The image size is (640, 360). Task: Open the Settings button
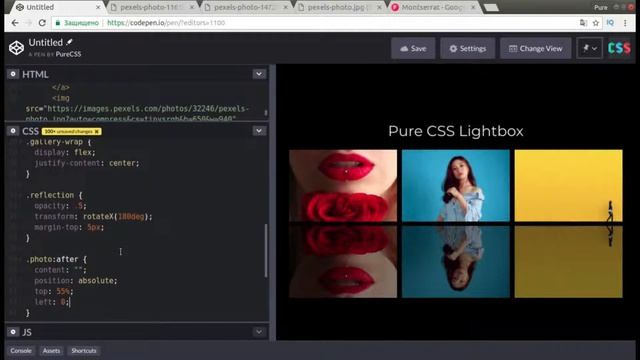(467, 49)
